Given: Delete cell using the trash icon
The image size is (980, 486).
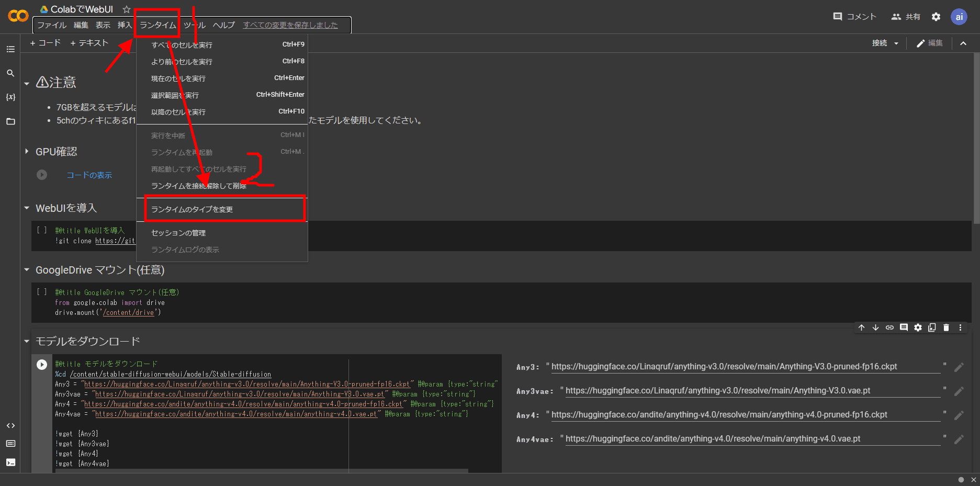Looking at the screenshot, I should [946, 327].
